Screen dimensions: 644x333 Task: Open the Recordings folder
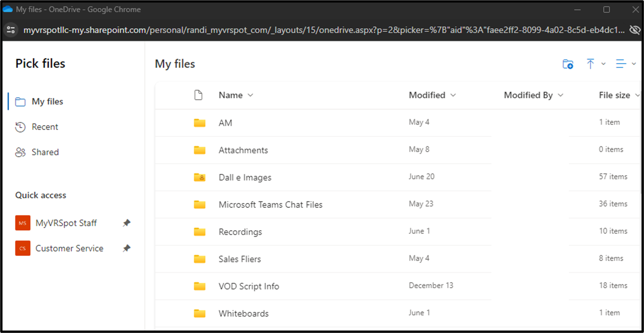tap(240, 232)
